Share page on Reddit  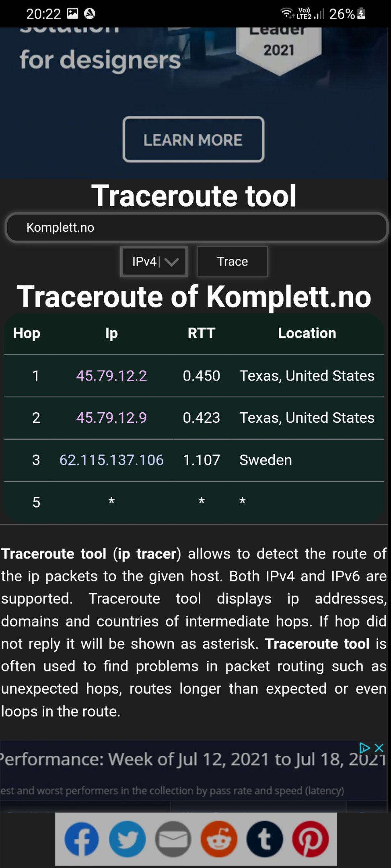click(219, 839)
